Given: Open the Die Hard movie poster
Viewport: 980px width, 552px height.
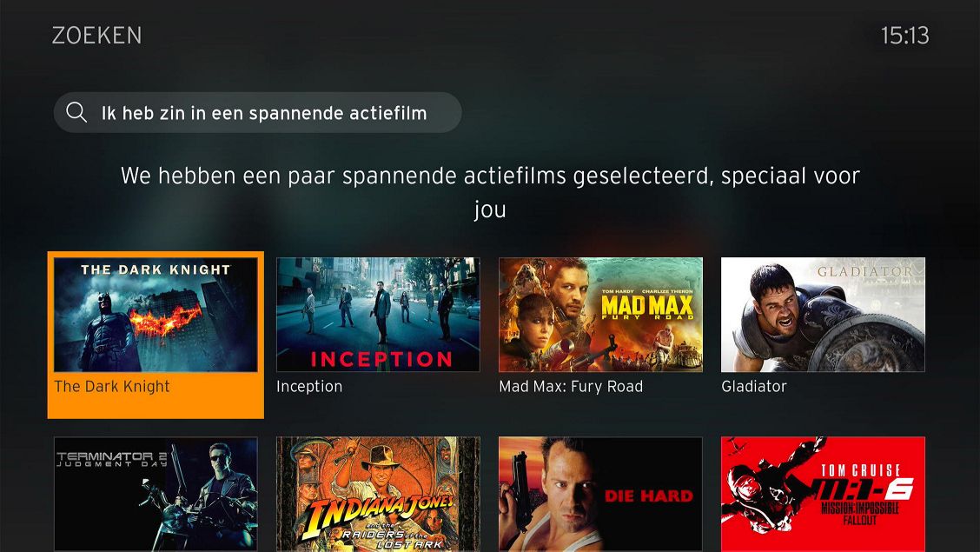Looking at the screenshot, I should point(600,494).
